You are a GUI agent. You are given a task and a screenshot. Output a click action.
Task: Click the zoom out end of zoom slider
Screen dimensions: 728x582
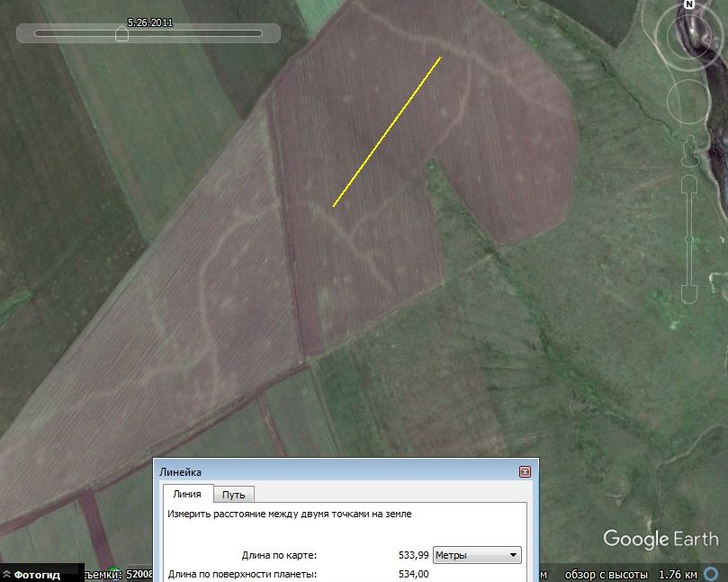[690, 294]
